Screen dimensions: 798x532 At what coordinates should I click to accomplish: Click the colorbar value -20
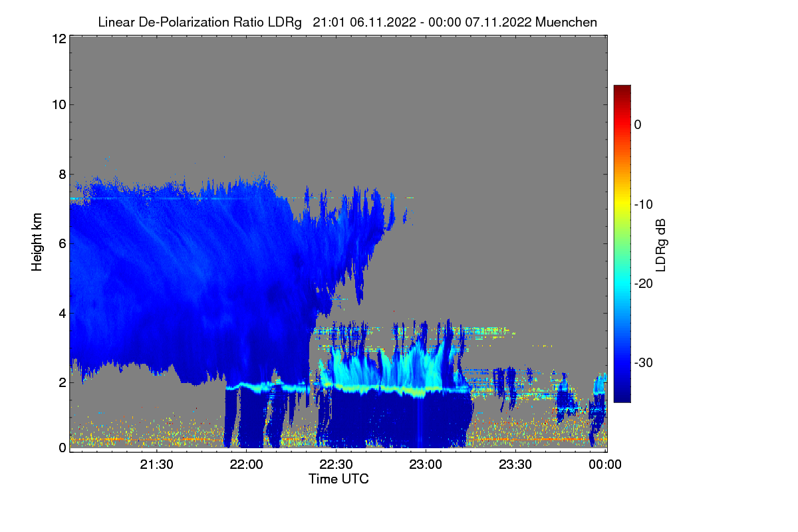point(644,284)
